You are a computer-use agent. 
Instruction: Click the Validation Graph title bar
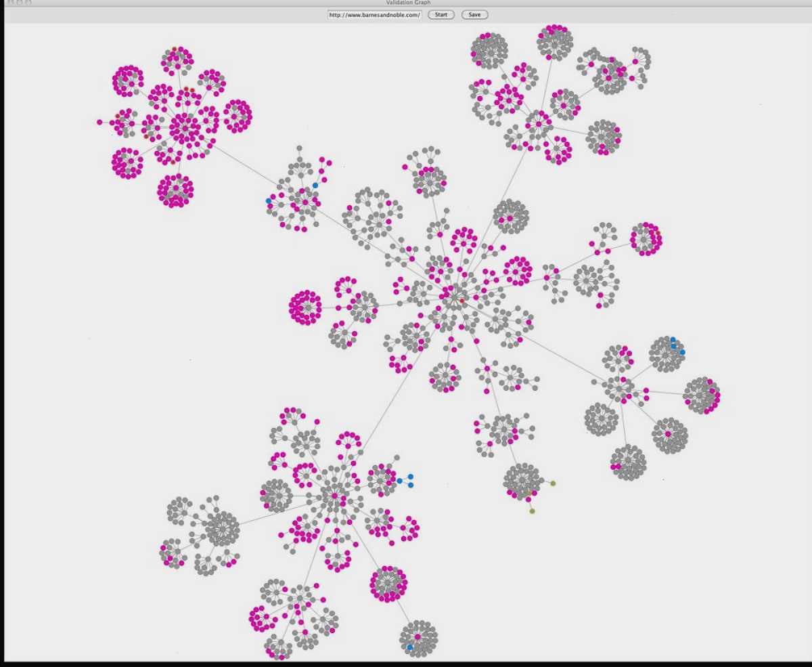click(x=406, y=3)
